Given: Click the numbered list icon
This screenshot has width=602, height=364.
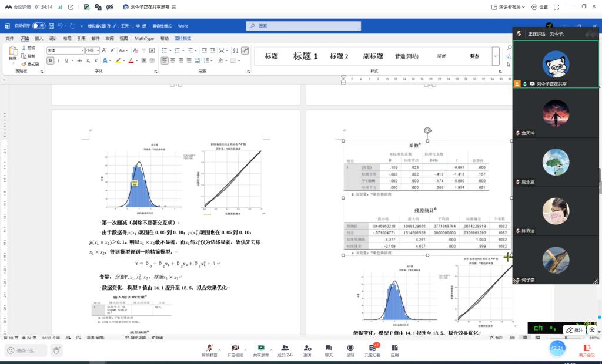Looking at the screenshot, I should (x=177, y=50).
